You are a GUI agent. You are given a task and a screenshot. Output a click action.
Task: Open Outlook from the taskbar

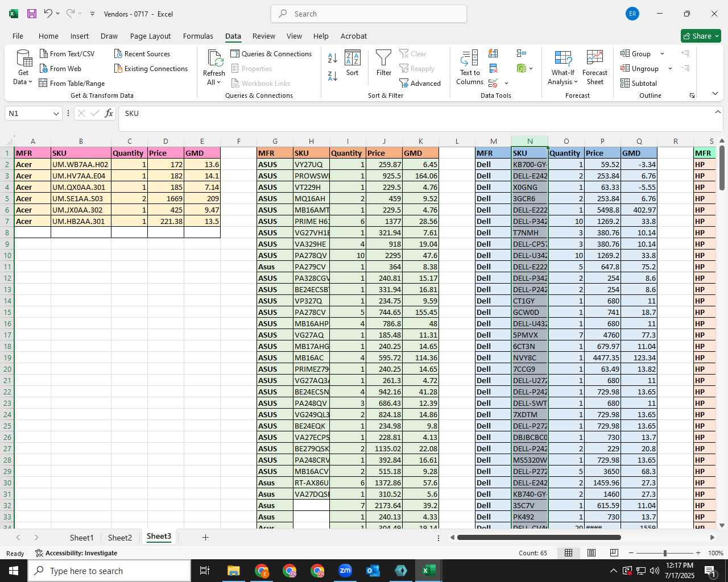[373, 571]
